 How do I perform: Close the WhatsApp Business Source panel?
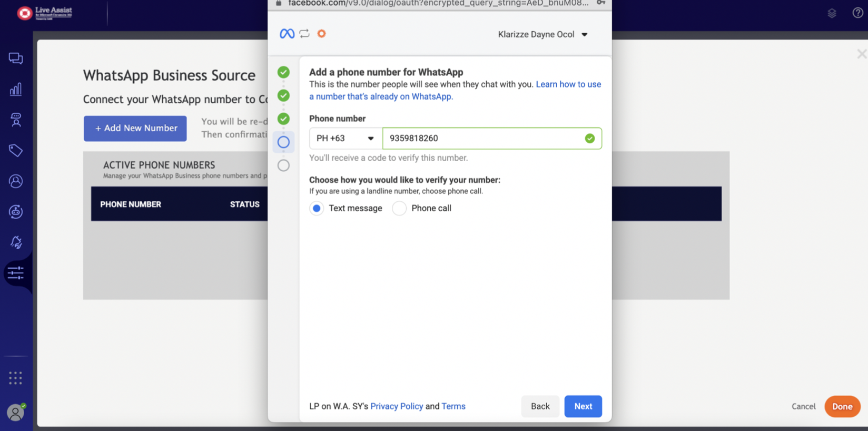tap(862, 54)
